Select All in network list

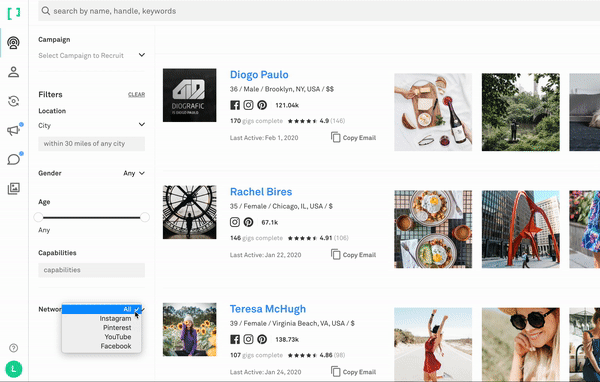(x=101, y=309)
